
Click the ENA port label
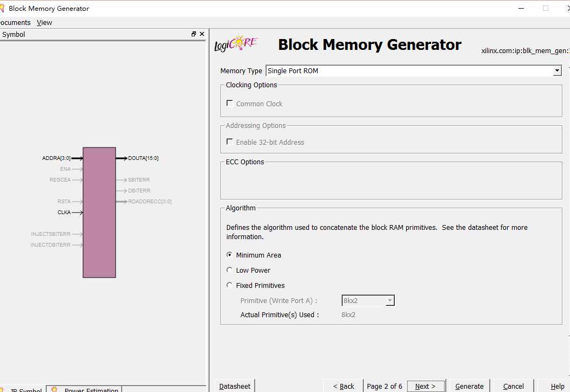point(66,169)
